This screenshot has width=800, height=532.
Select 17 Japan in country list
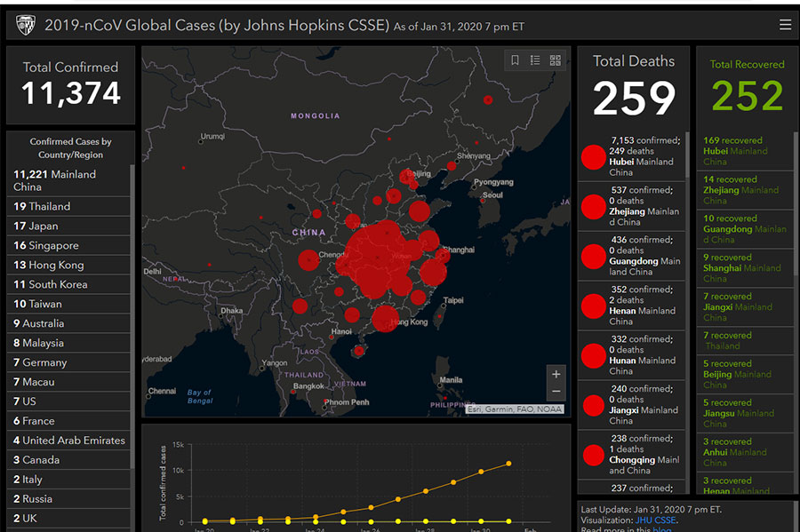tap(68, 226)
